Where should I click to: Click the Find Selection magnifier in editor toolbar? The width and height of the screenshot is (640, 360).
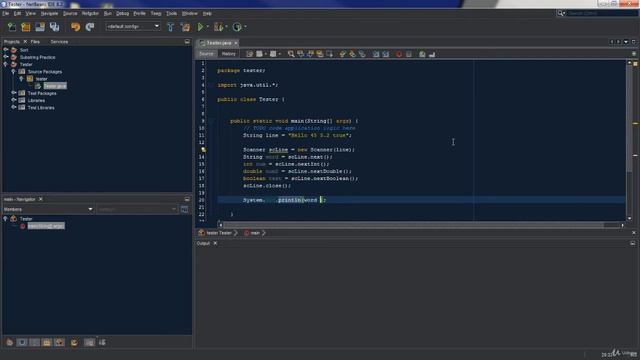(x=291, y=54)
